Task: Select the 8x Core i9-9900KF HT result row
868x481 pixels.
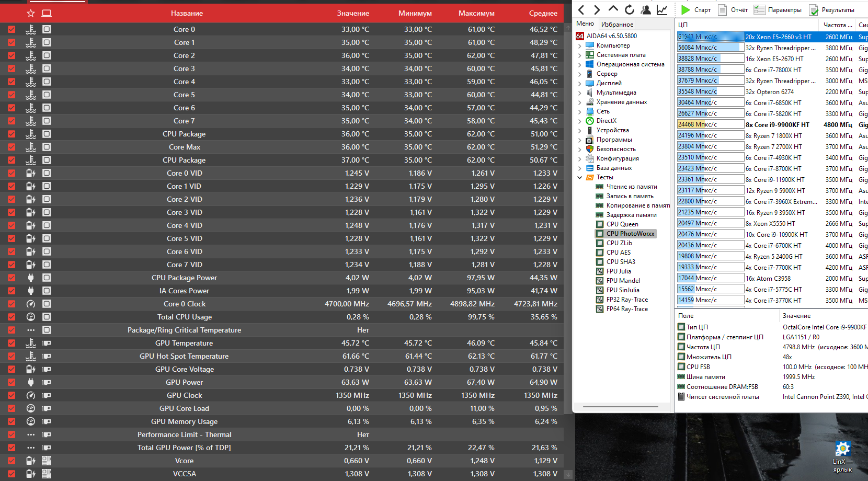Action: tap(772, 124)
